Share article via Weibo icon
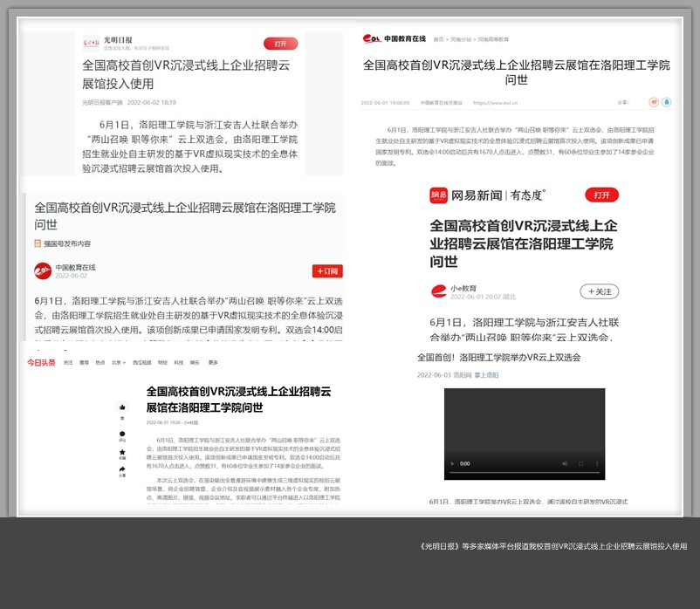Viewport: 700px width, 609px height. (x=653, y=102)
